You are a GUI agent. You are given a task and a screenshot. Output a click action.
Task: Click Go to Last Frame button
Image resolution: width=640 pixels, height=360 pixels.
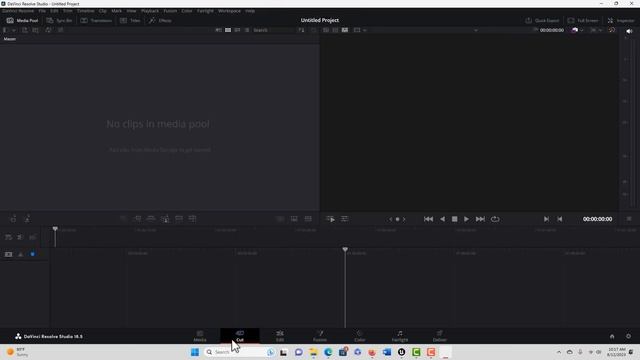(x=480, y=219)
